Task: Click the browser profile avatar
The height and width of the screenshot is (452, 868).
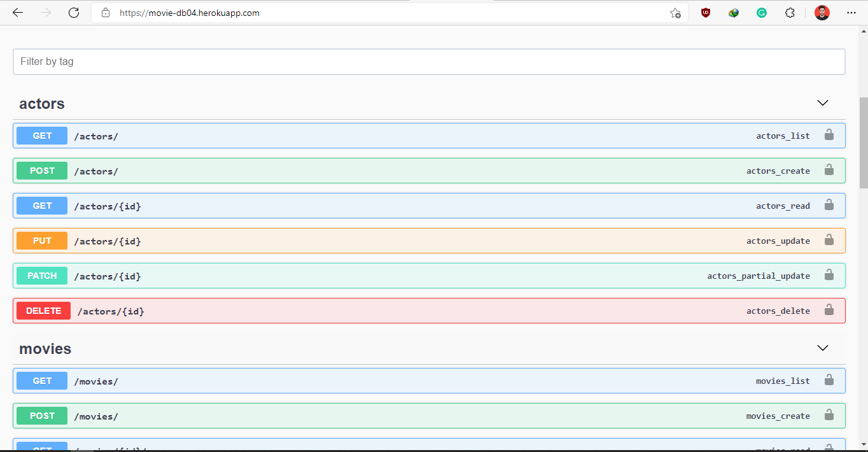Action: (822, 13)
